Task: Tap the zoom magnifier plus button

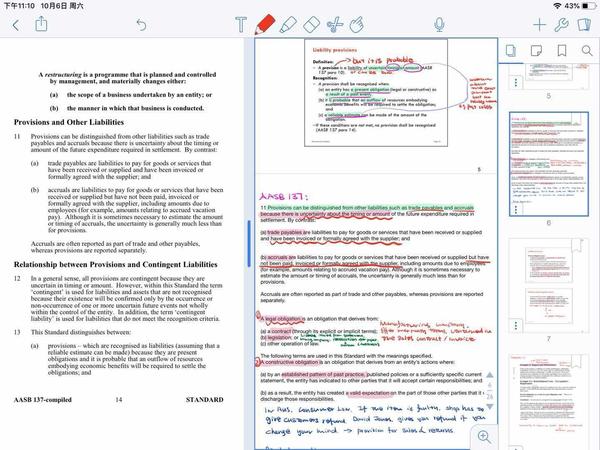Action: (484, 437)
